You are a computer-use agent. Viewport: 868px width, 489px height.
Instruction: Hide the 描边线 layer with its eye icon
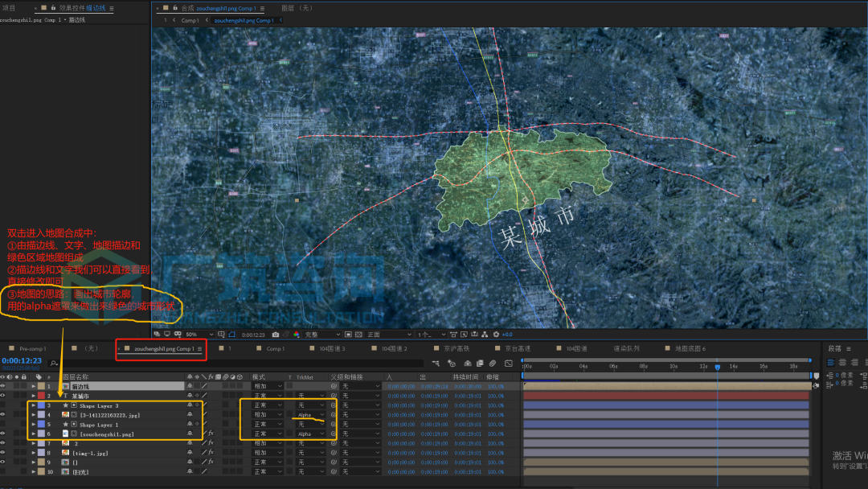pyautogui.click(x=2, y=386)
